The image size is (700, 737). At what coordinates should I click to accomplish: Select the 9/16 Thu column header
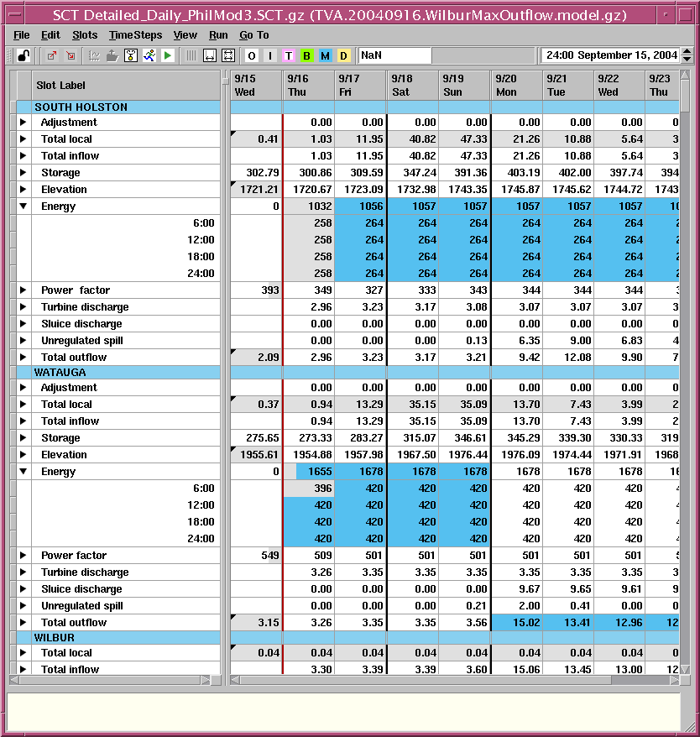pos(308,85)
